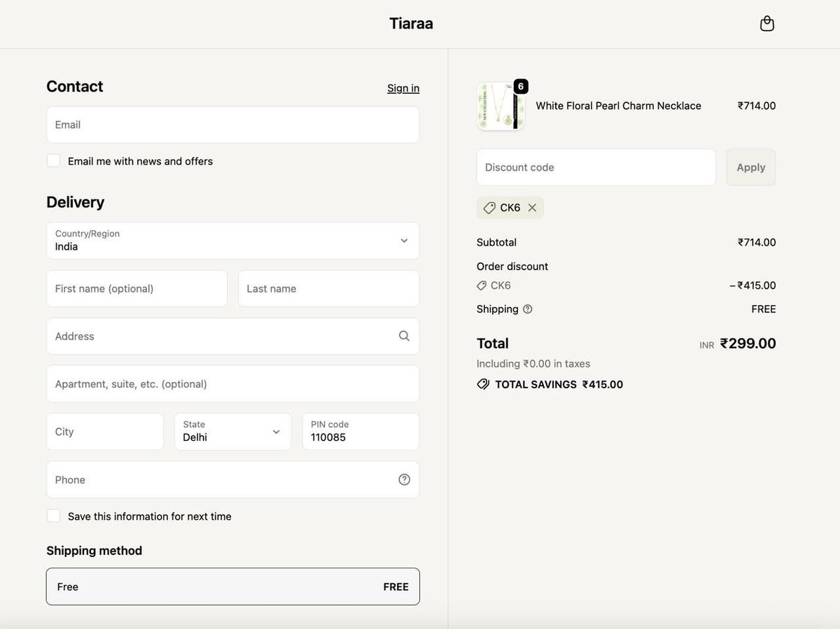
Task: Open the shopping bag cart icon
Action: 767,24
